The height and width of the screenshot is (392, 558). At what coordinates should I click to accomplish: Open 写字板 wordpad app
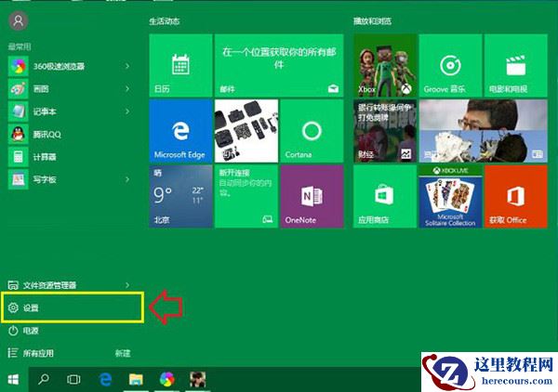point(70,179)
